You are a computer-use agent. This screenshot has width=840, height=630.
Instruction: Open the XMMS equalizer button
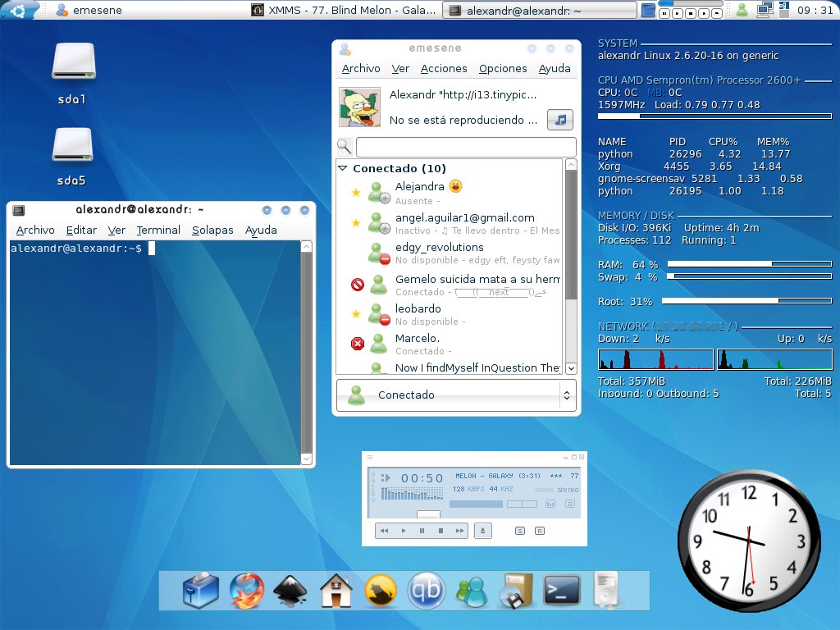click(x=550, y=504)
